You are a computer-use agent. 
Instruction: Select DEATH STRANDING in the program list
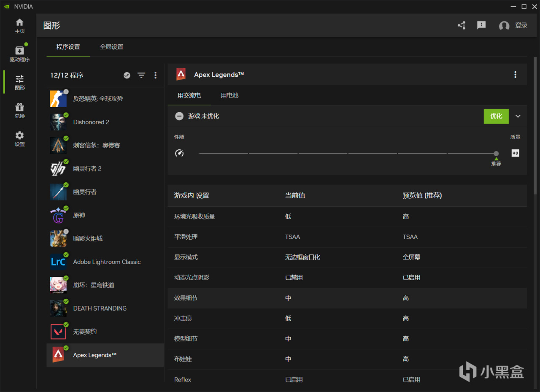(x=105, y=308)
